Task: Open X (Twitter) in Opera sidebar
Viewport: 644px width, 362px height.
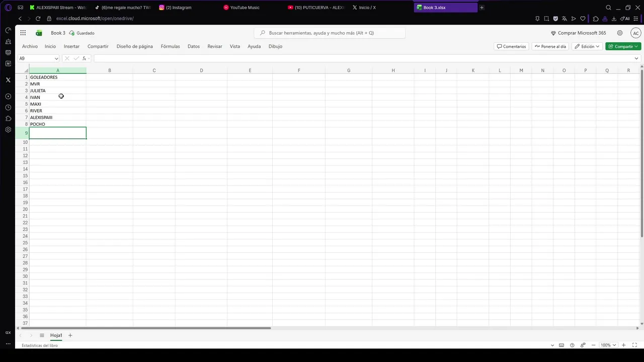Action: pyautogui.click(x=8, y=80)
